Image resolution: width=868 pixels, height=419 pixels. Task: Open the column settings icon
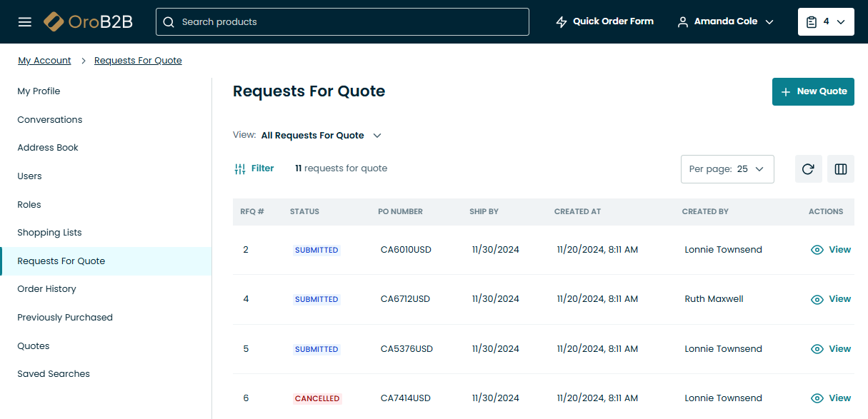point(841,169)
